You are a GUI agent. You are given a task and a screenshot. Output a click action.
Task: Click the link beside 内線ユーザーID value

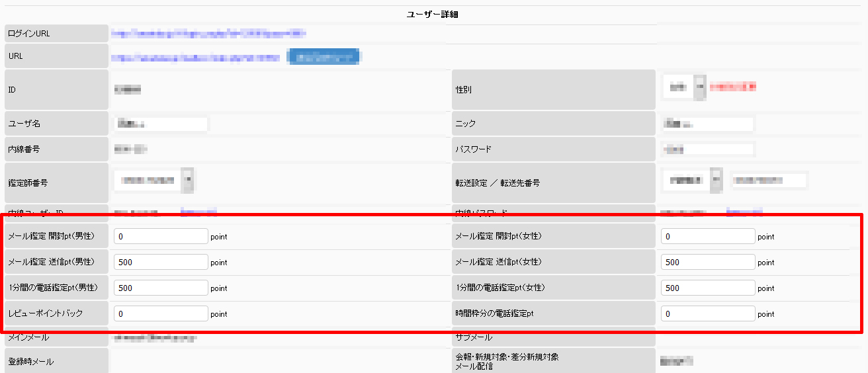click(x=198, y=212)
